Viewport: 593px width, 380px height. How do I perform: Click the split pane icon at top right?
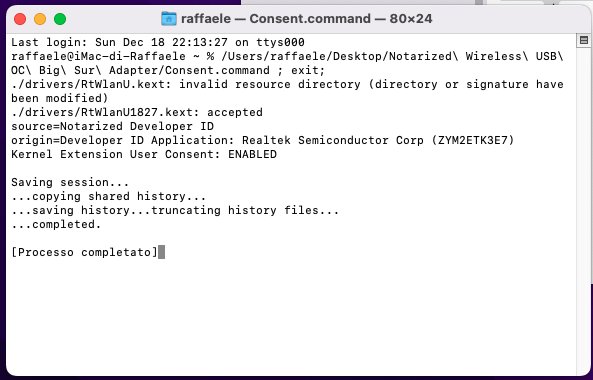pyautogui.click(x=584, y=40)
